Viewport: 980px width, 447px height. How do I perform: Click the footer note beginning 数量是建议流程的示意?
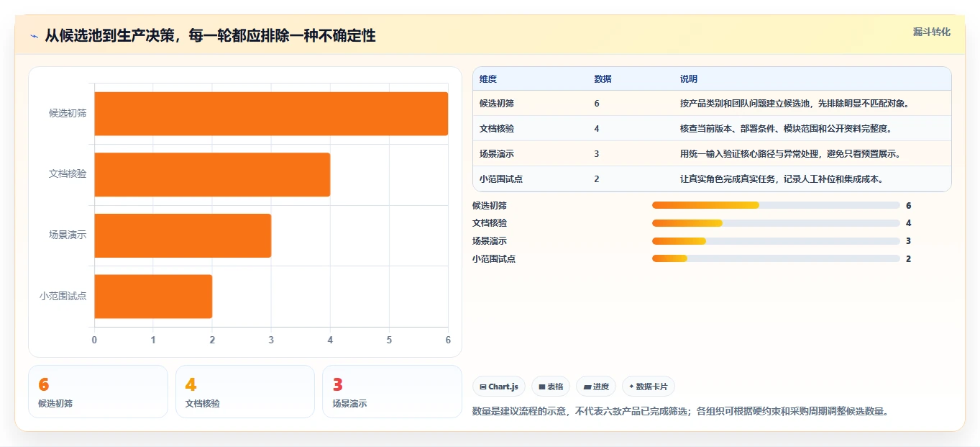681,412
